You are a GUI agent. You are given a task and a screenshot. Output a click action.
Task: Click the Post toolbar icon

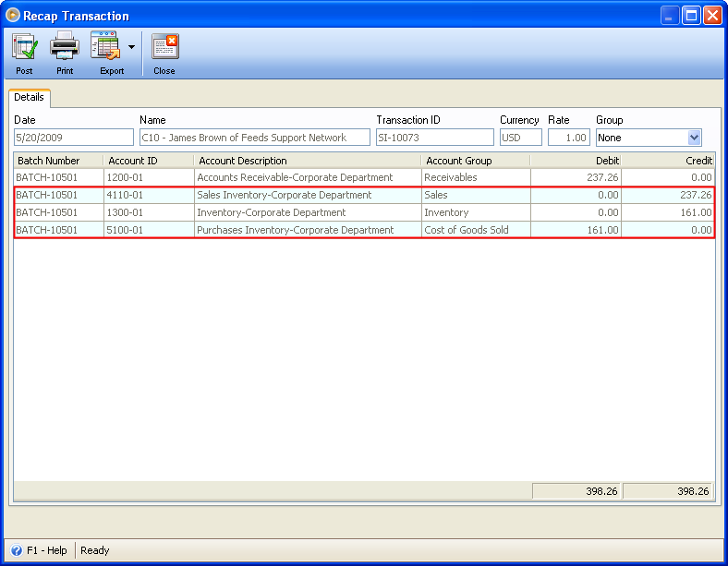coord(25,46)
